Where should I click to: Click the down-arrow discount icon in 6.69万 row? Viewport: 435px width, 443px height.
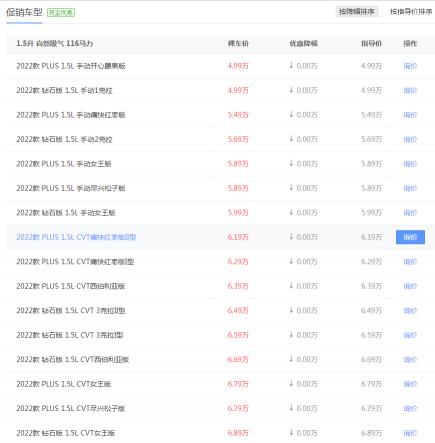click(x=291, y=359)
